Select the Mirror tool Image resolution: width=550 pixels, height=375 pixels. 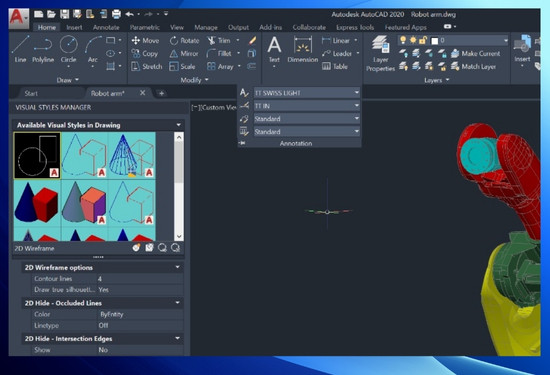184,54
